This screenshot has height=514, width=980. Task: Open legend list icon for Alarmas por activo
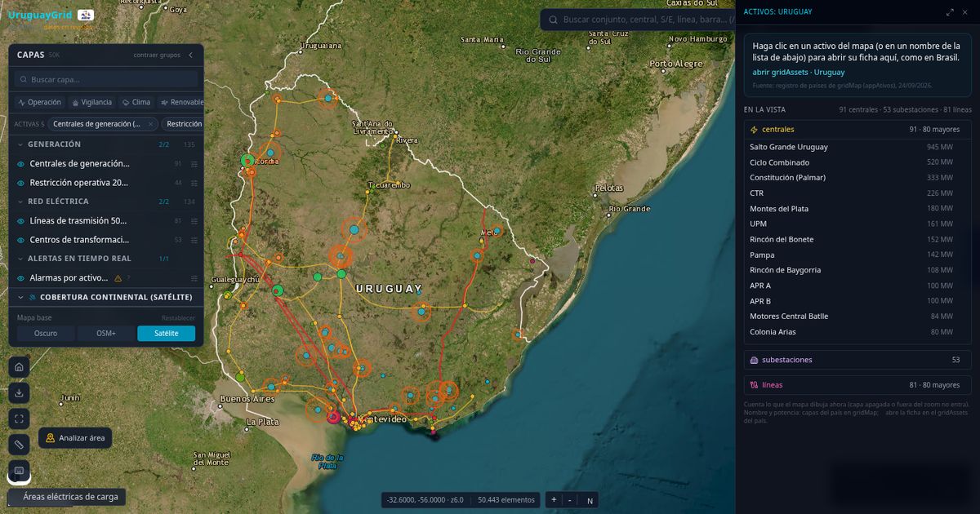[194, 278]
